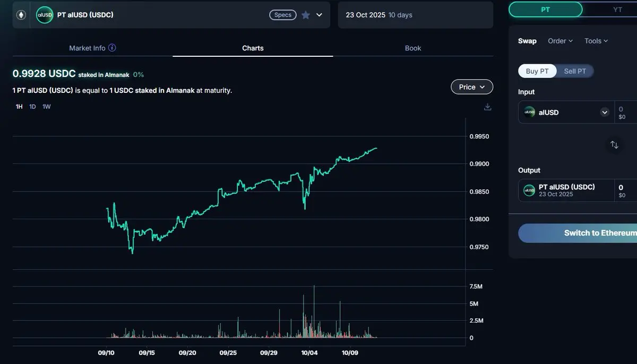Image resolution: width=637 pixels, height=364 pixels.
Task: Switch to the Charts tab
Action: pyautogui.click(x=253, y=48)
